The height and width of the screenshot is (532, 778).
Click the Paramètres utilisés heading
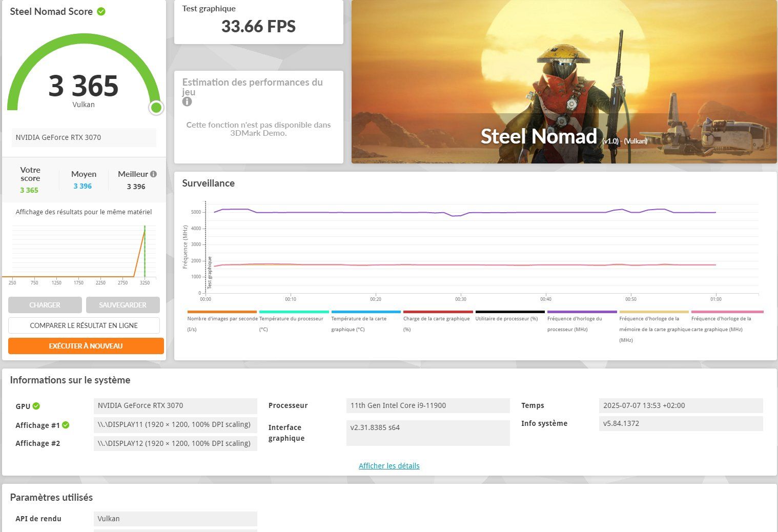(x=51, y=497)
